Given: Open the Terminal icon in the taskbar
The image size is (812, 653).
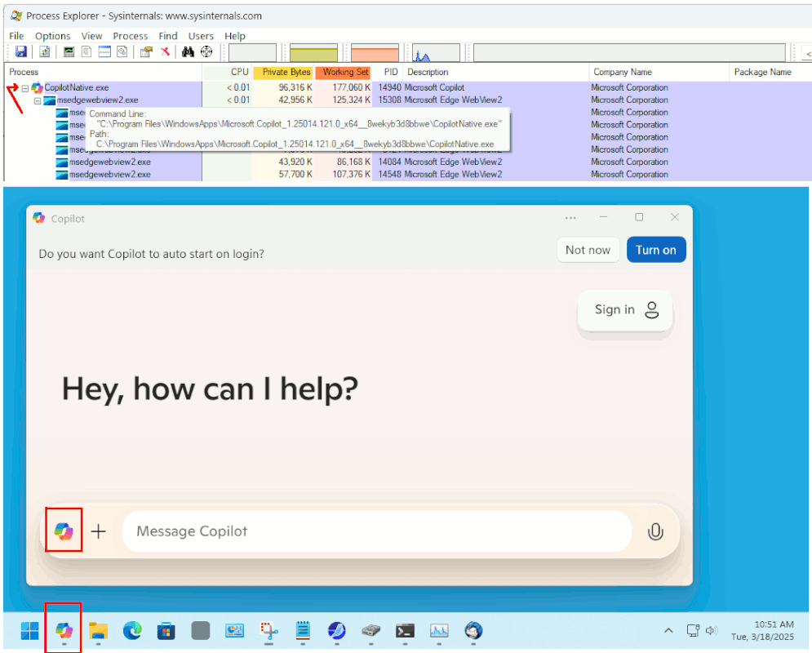Looking at the screenshot, I should (405, 631).
